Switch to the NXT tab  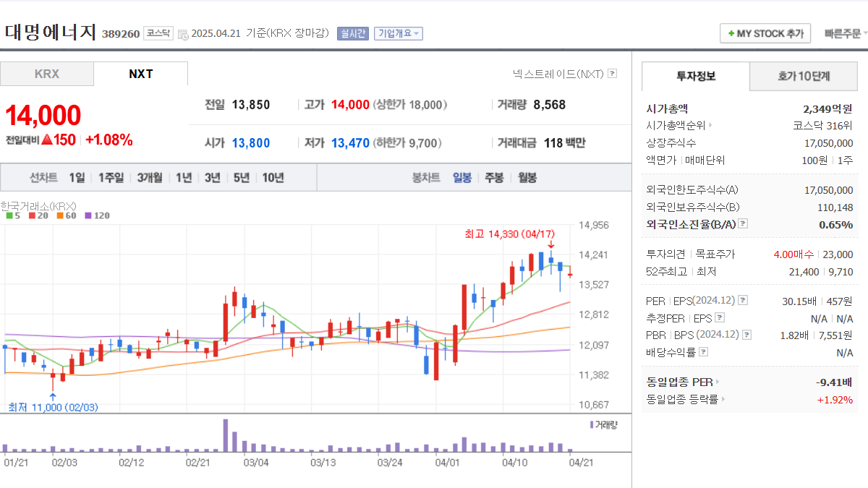pyautogui.click(x=141, y=74)
